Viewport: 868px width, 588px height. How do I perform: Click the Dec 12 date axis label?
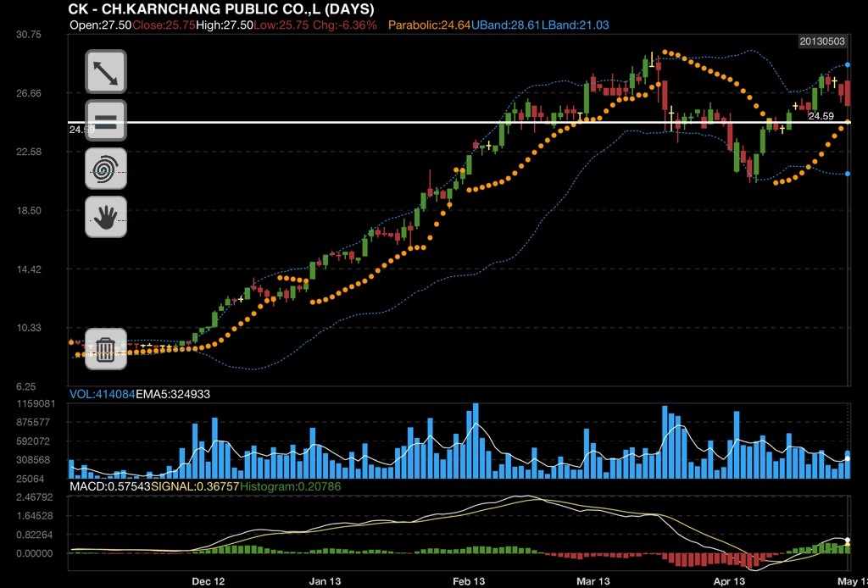[209, 581]
